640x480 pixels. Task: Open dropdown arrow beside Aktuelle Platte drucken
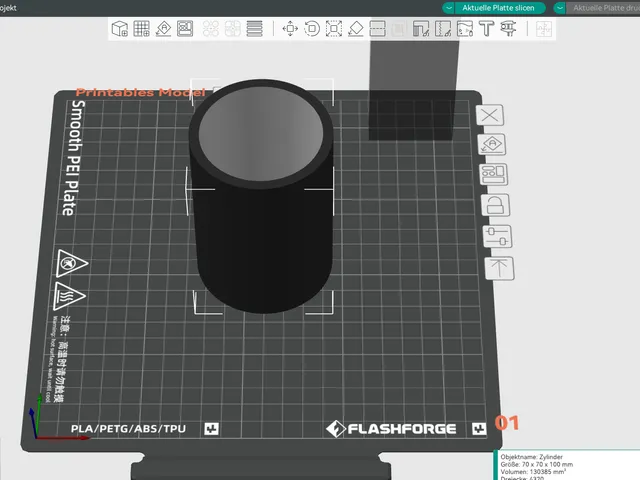tap(560, 8)
